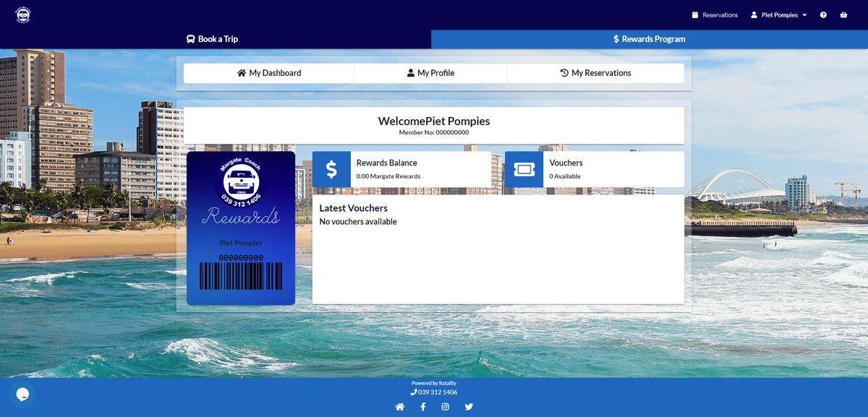
Task: Visit the Facebook page icon
Action: coord(422,407)
